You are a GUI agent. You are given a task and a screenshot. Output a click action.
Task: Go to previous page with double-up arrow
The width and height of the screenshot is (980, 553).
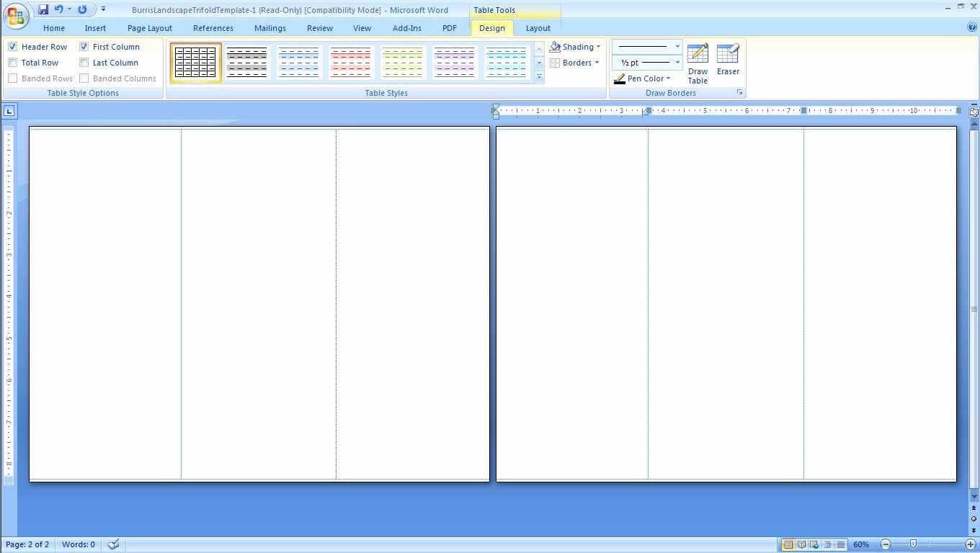(x=974, y=508)
